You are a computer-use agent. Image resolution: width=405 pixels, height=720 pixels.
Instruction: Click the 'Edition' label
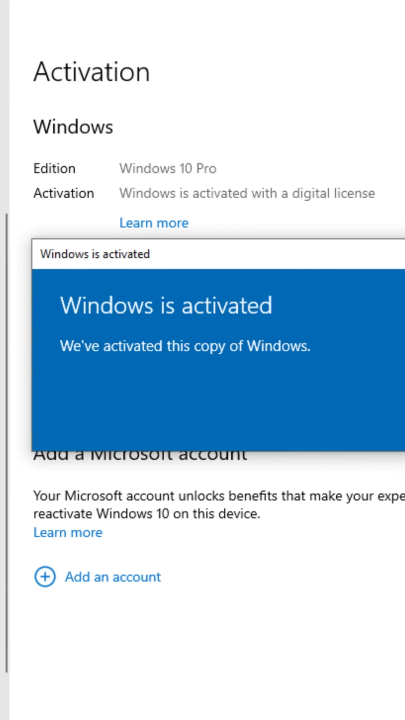point(54,169)
